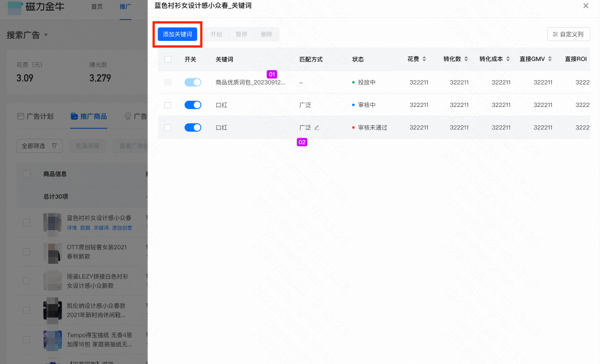Open the 关键词 link under 蓝色衬衫 product
The height and width of the screenshot is (364, 600).
(x=101, y=228)
